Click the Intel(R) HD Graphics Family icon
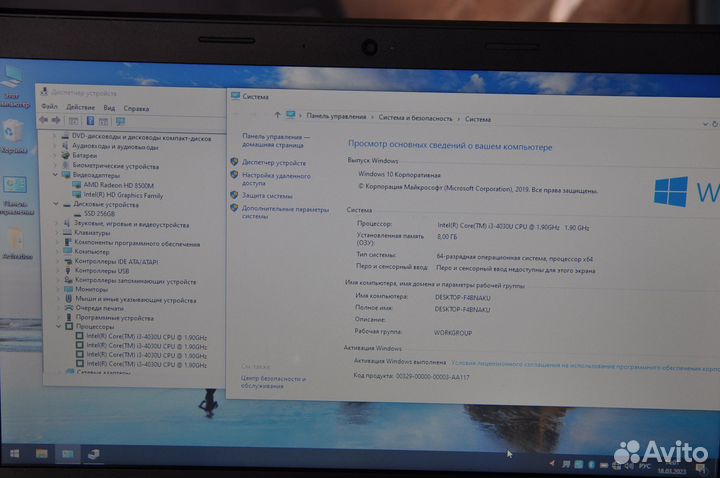 tap(76, 195)
